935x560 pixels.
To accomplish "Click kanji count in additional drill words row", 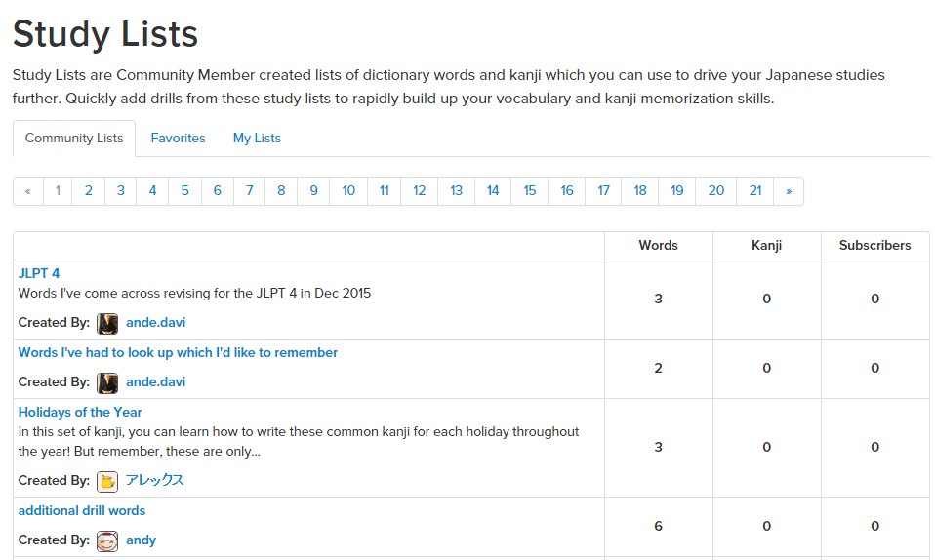I will pos(767,527).
